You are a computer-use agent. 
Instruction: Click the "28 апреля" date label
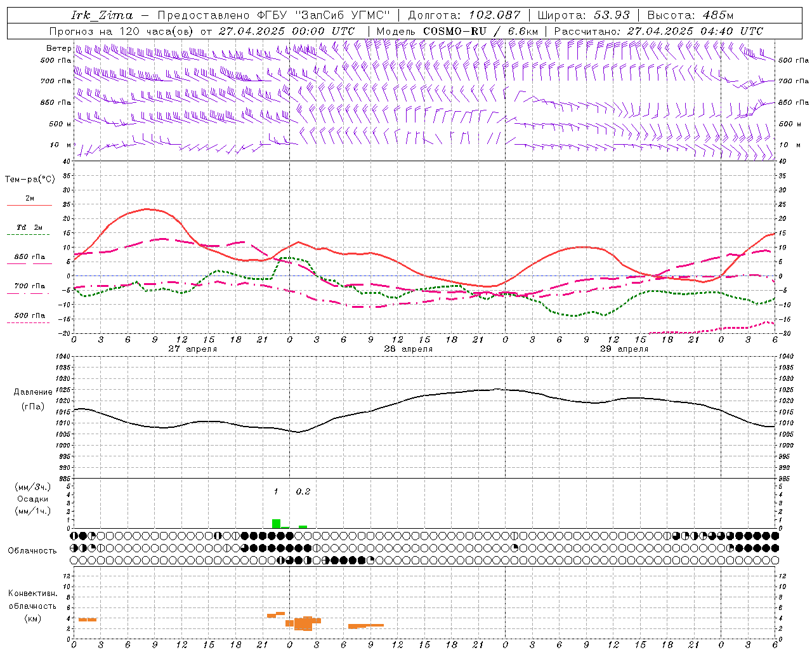[409, 349]
